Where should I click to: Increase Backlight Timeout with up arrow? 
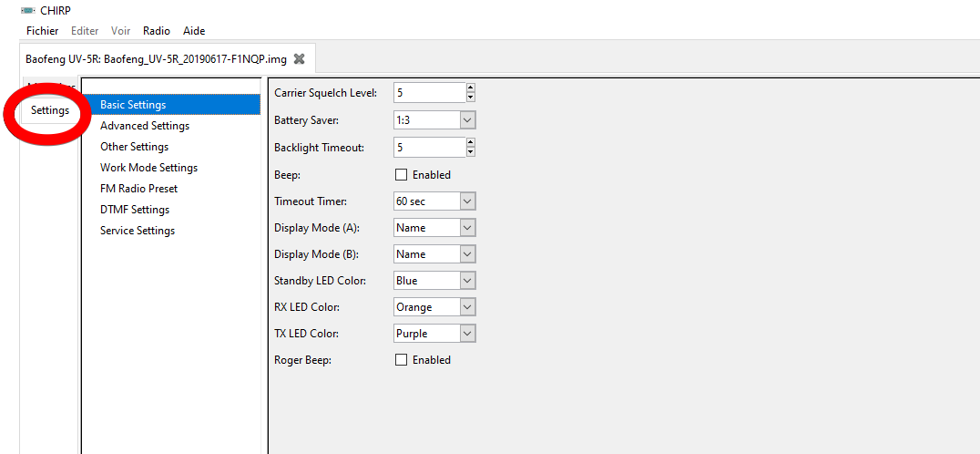471,142
